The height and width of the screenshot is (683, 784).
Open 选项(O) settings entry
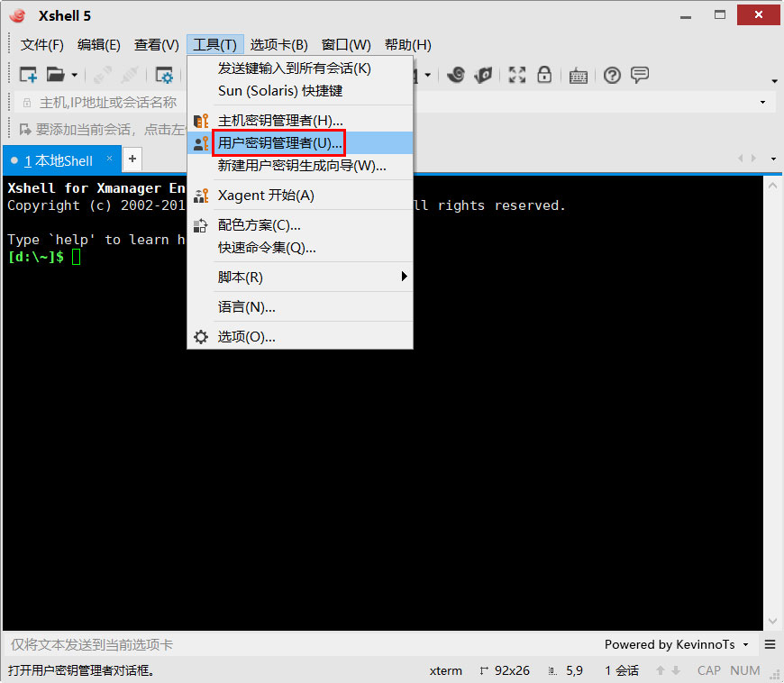(x=300, y=337)
